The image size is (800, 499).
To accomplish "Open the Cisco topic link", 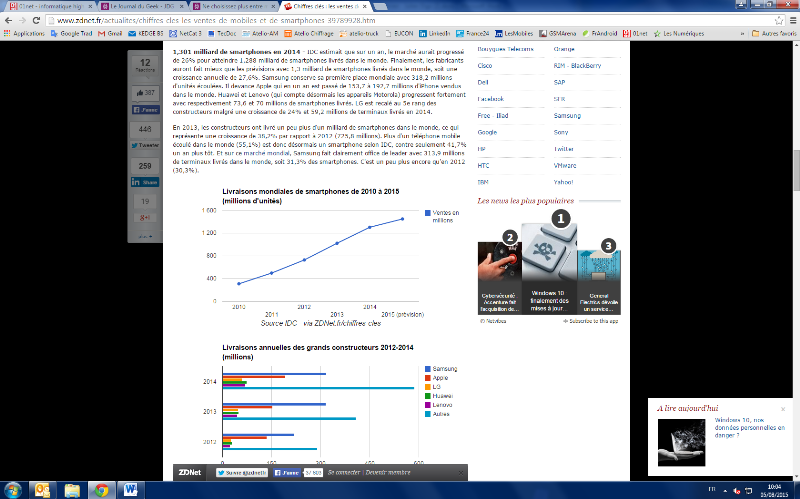I will click(485, 65).
